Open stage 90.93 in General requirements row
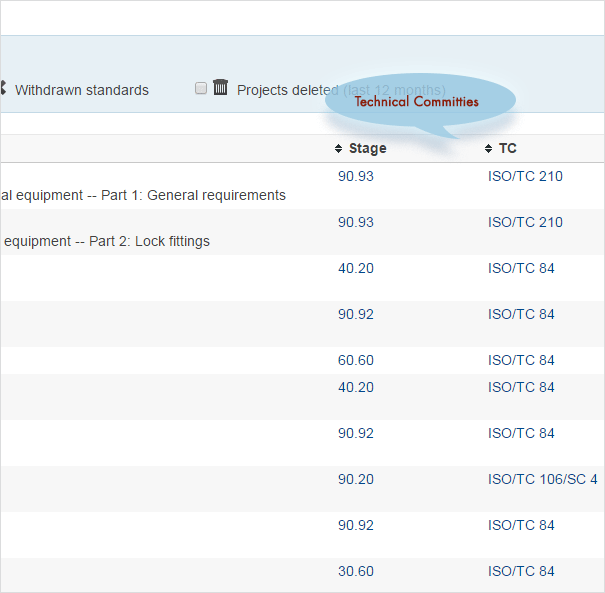 click(356, 176)
